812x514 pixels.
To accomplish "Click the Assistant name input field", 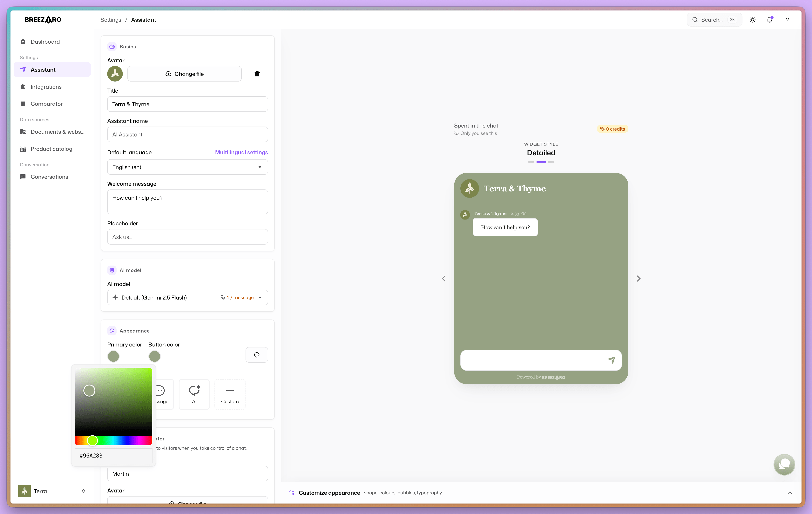I will (x=187, y=135).
